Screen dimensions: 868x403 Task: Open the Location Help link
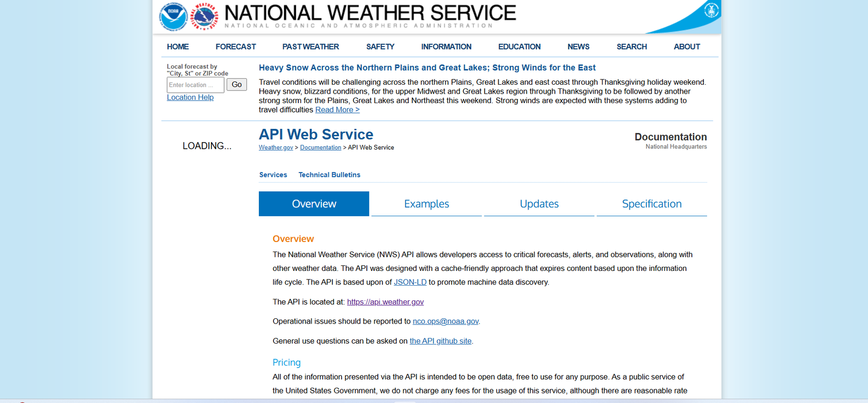(190, 97)
